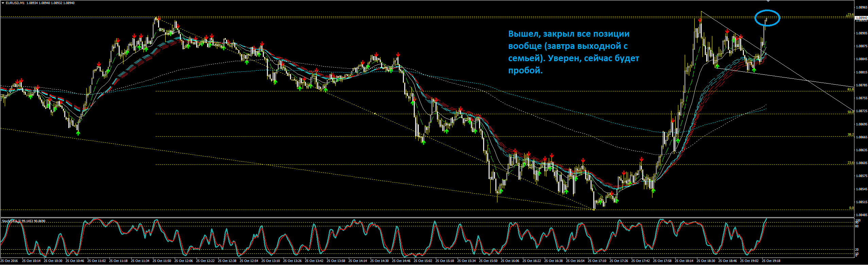Click price scale value 1.08515

point(862,202)
